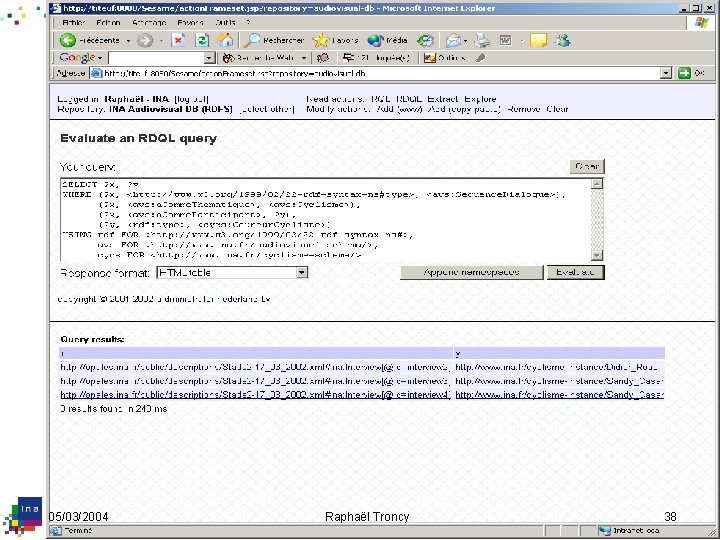
Task: Open the Edit with Word dropdown arrow
Action: click(522, 41)
